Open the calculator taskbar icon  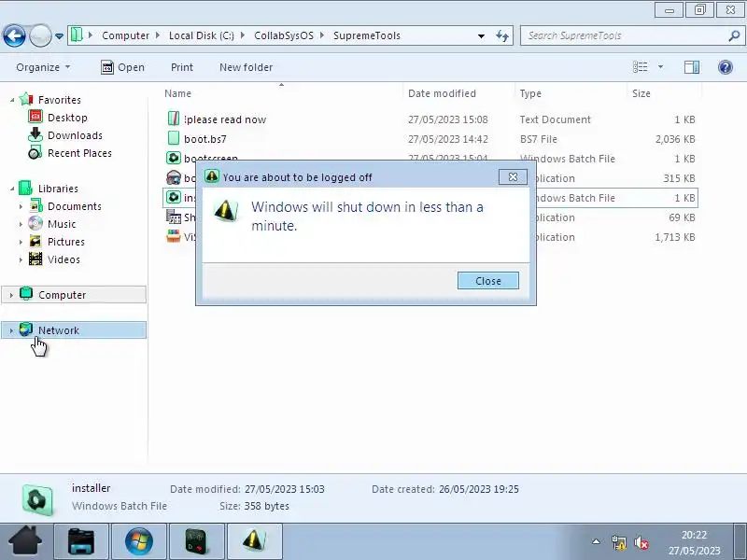pos(196,542)
